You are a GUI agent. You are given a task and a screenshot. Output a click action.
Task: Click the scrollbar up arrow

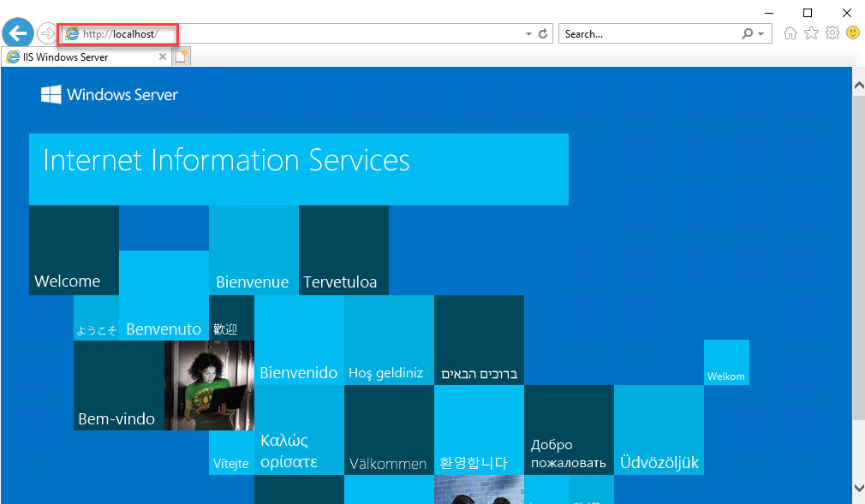(x=858, y=86)
